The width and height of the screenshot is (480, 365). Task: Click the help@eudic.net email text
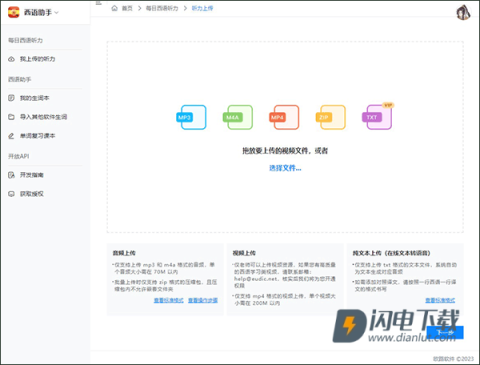[256, 279]
